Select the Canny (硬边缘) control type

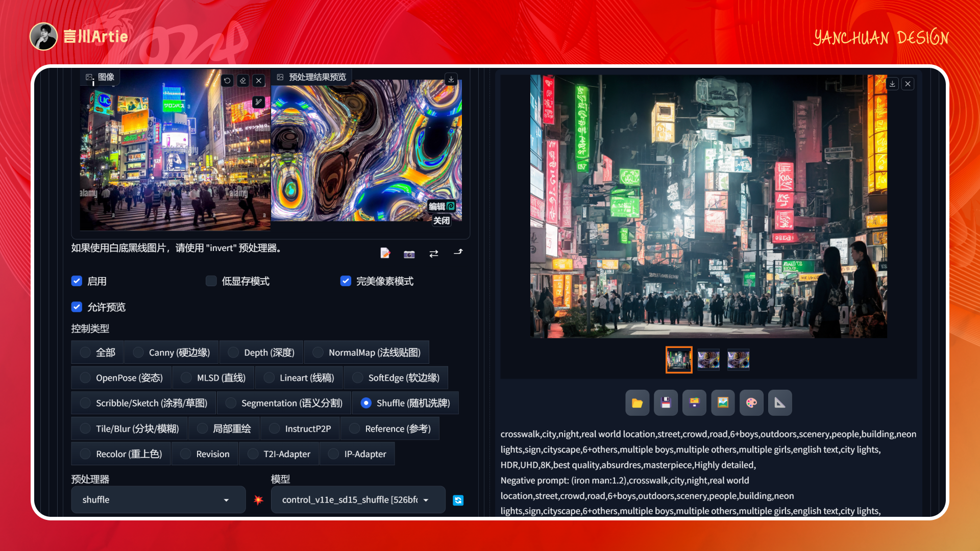pos(137,352)
